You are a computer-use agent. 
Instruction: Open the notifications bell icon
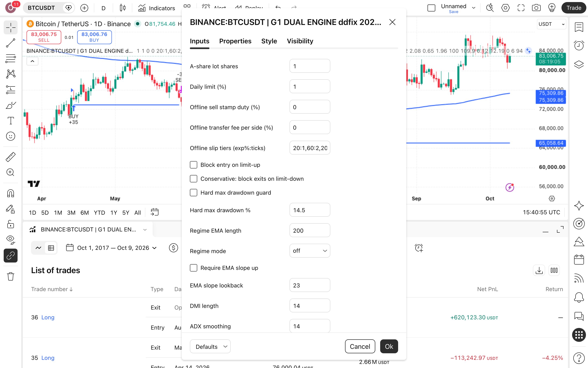click(579, 297)
